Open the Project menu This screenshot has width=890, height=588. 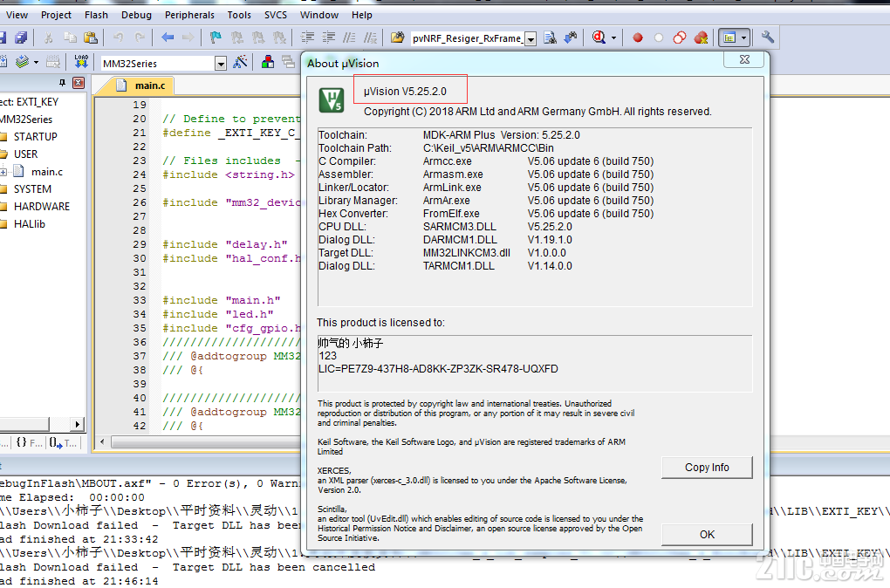56,15
